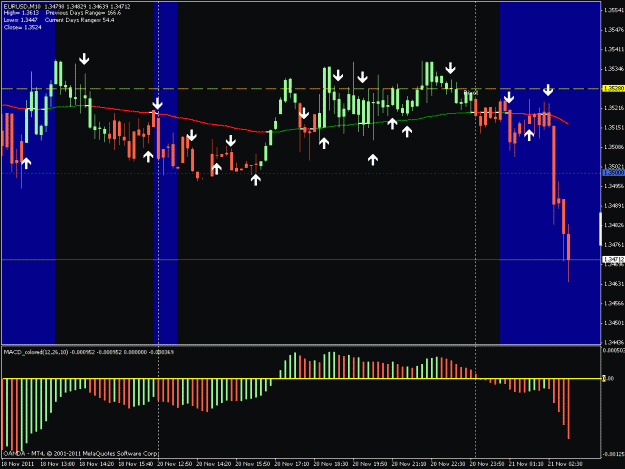Image resolution: width=625 pixels, height=469 pixels.
Task: Click the blue 1.35000 price level tag
Action: (613, 173)
